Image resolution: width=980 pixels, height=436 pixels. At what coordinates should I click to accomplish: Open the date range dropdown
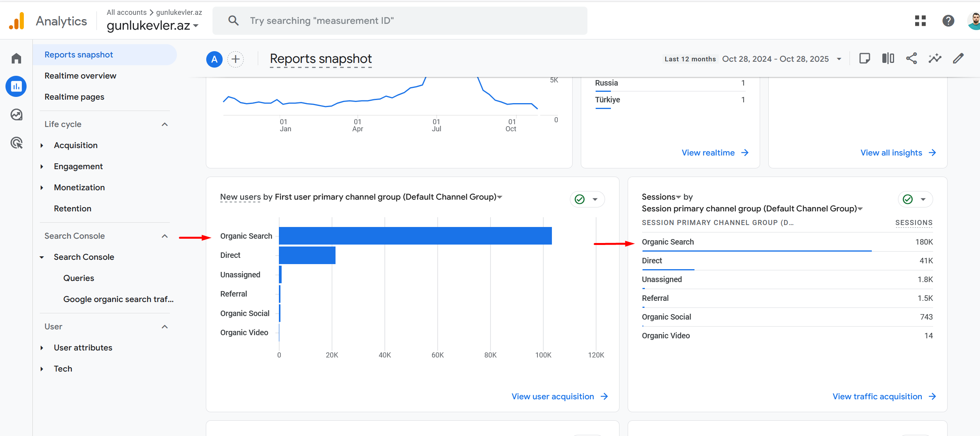839,59
